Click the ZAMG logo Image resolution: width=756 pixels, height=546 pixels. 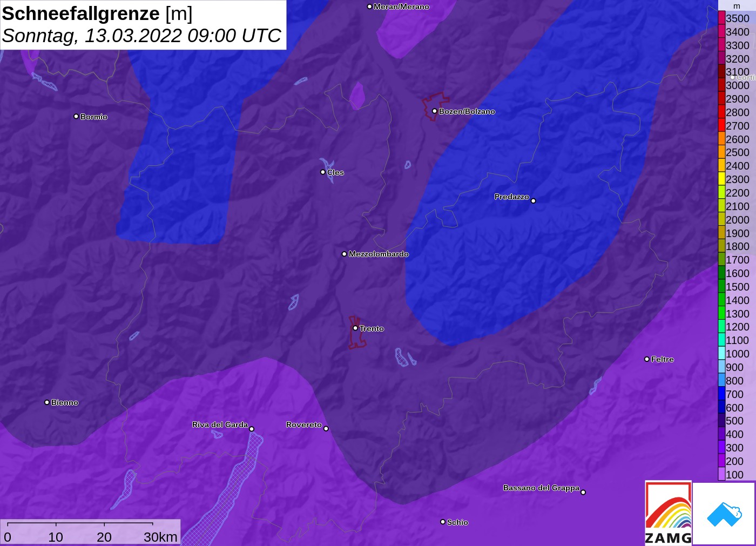668,513
